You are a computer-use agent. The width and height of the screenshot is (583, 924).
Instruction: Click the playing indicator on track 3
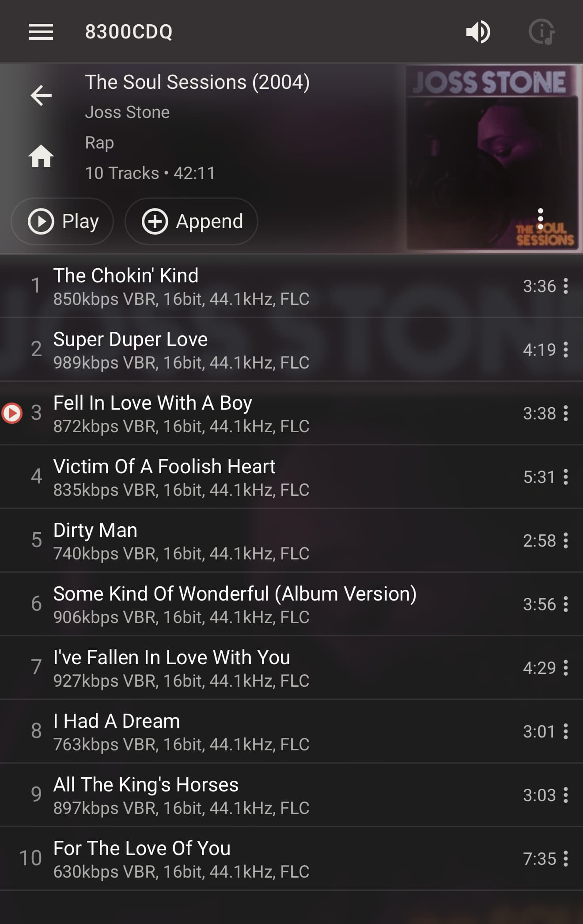click(12, 413)
